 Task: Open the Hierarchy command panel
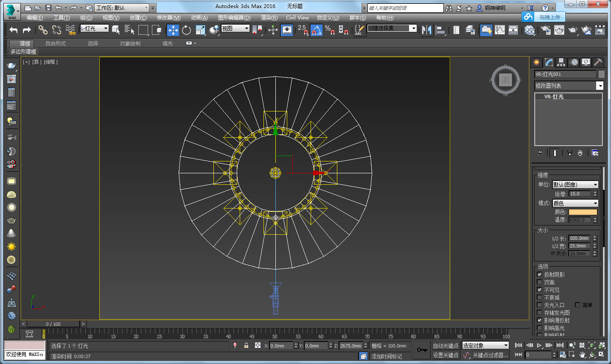click(561, 62)
